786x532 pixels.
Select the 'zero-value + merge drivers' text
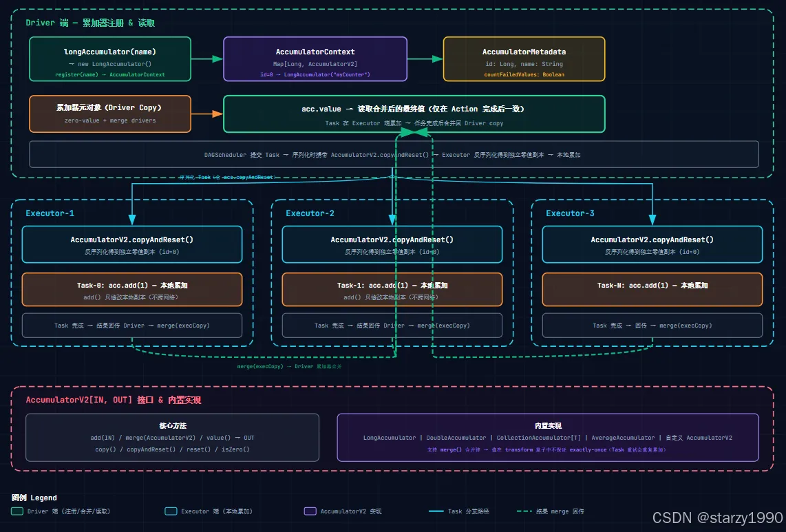pyautogui.click(x=110, y=121)
